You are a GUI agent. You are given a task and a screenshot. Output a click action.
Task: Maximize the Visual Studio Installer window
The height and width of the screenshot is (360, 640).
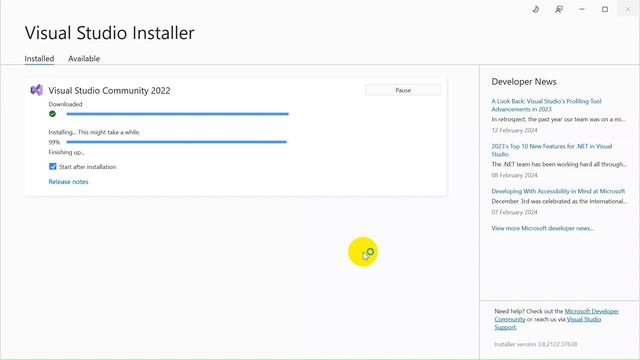pos(605,9)
